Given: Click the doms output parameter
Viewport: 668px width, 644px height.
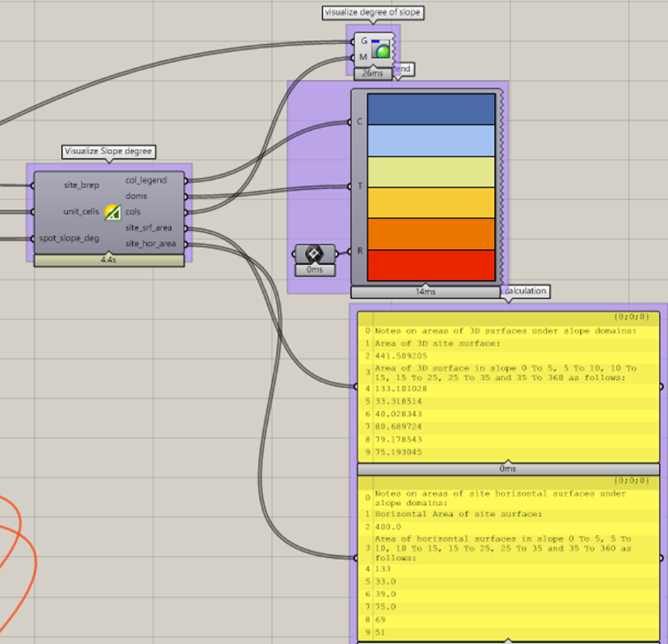Looking at the screenshot, I should [136, 196].
